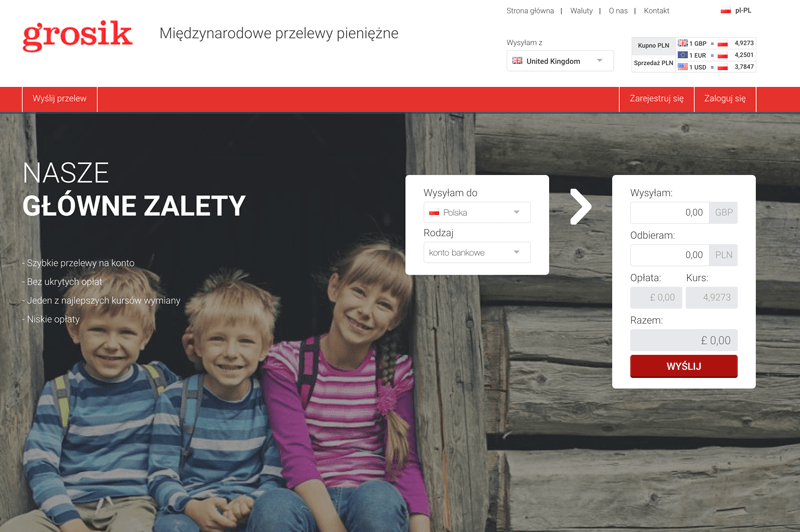The height and width of the screenshot is (532, 800).
Task: Open the Kontakt link
Action: [656, 11]
